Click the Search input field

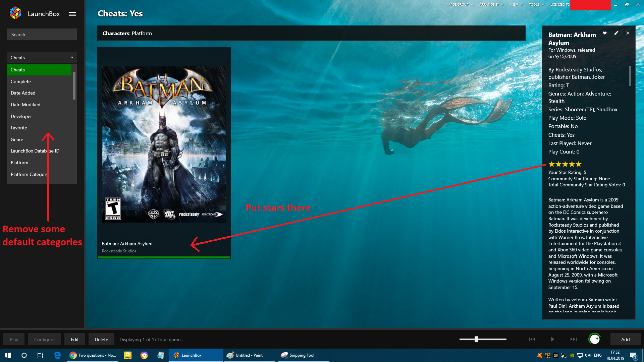[42, 34]
